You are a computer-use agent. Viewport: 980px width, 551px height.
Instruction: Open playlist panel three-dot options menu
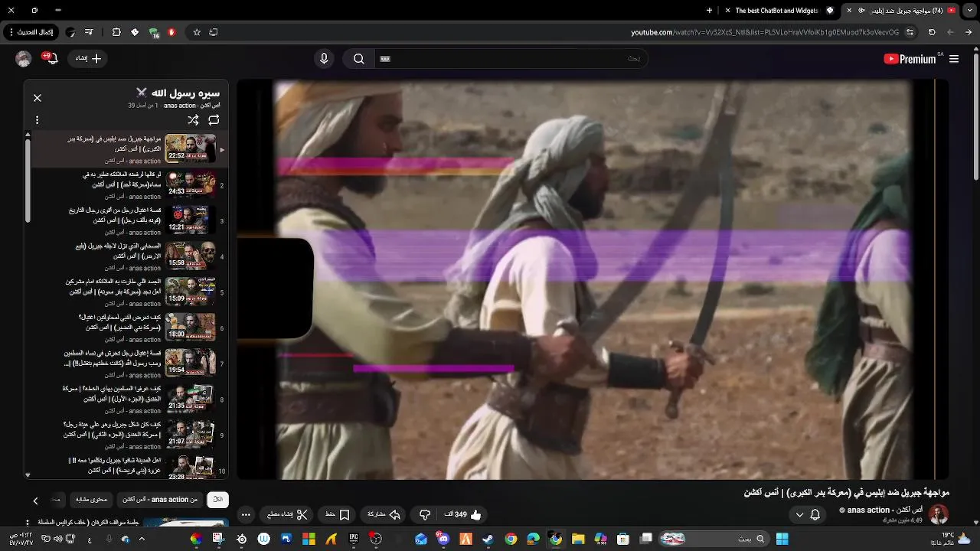click(37, 120)
